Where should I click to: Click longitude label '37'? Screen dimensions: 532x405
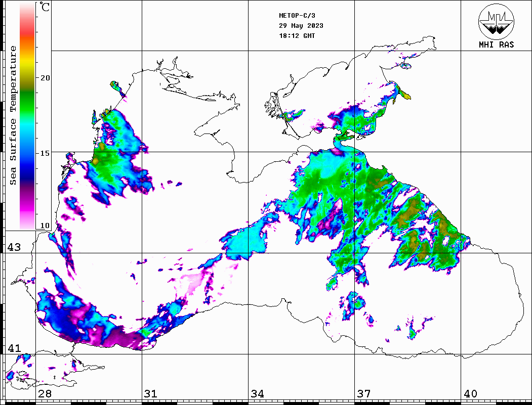coord(364,393)
